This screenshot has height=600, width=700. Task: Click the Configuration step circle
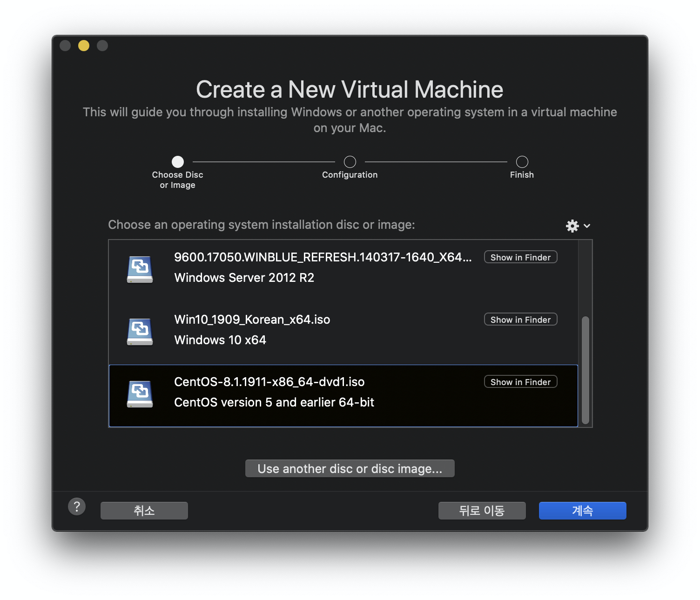click(350, 162)
